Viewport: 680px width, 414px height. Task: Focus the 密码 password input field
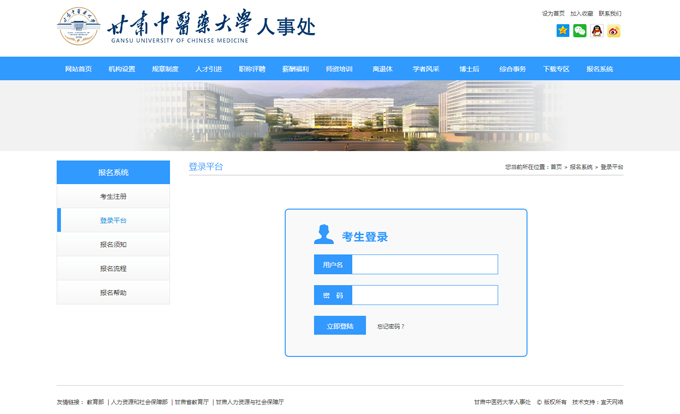click(424, 296)
